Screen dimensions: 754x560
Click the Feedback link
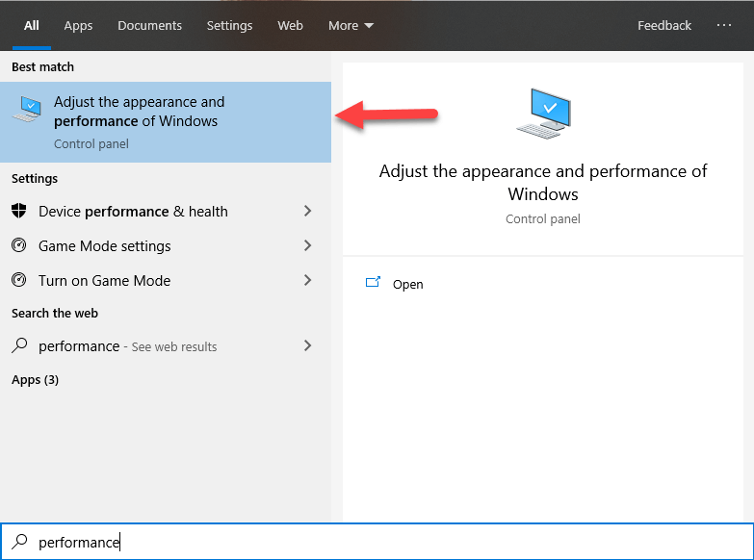pos(664,25)
